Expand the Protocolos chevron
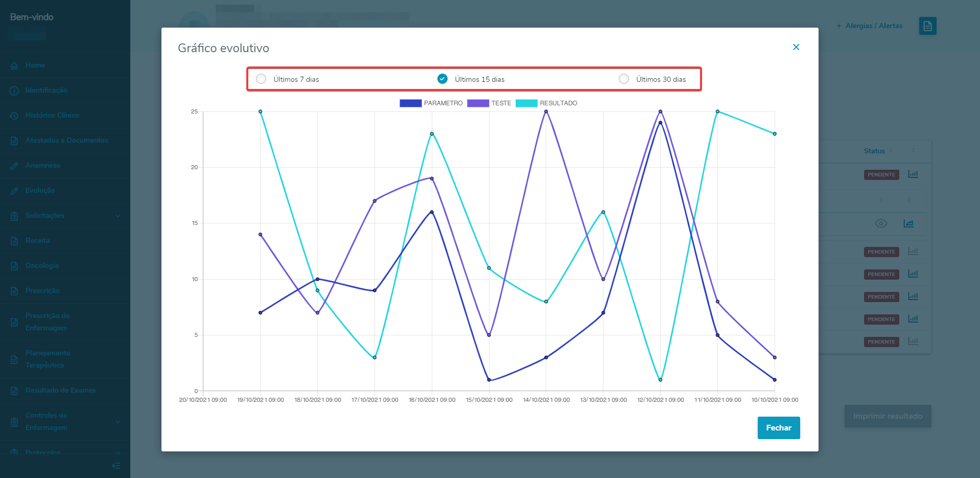The height and width of the screenshot is (478, 980). [118, 452]
